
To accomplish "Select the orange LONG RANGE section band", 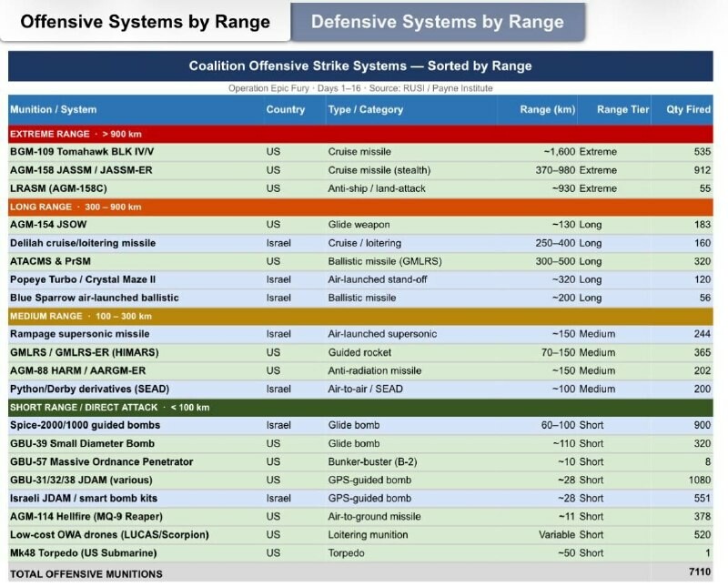I will pos(360,207).
